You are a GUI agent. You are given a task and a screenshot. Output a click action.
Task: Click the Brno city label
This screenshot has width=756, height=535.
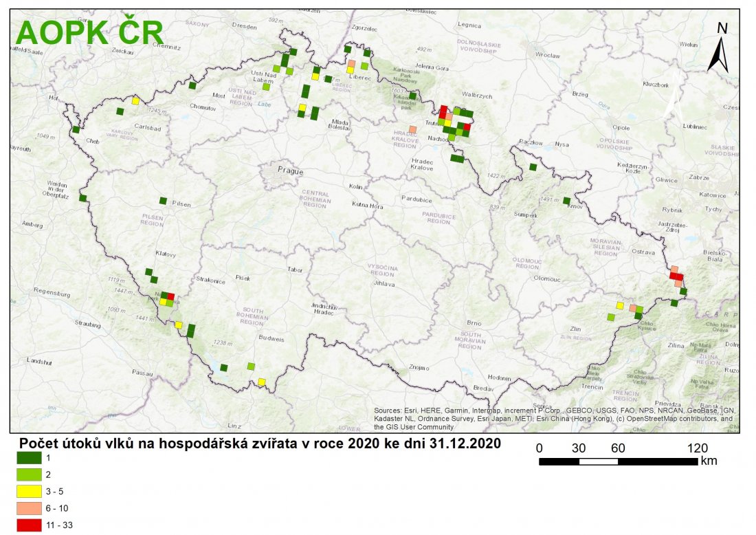coord(474,323)
